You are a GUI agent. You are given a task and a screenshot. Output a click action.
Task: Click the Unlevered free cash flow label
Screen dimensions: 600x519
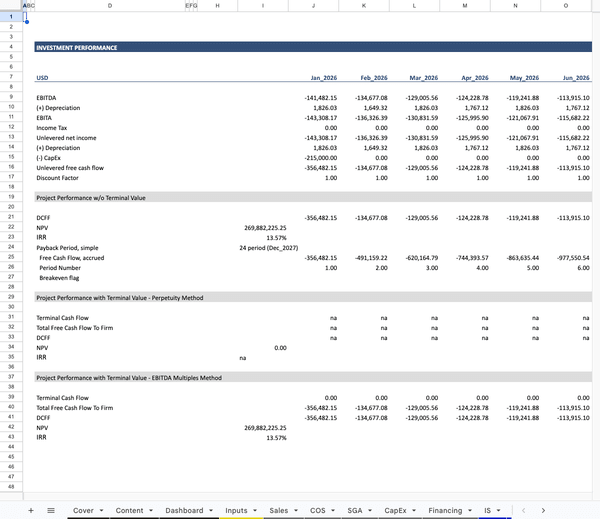pyautogui.click(x=70, y=168)
